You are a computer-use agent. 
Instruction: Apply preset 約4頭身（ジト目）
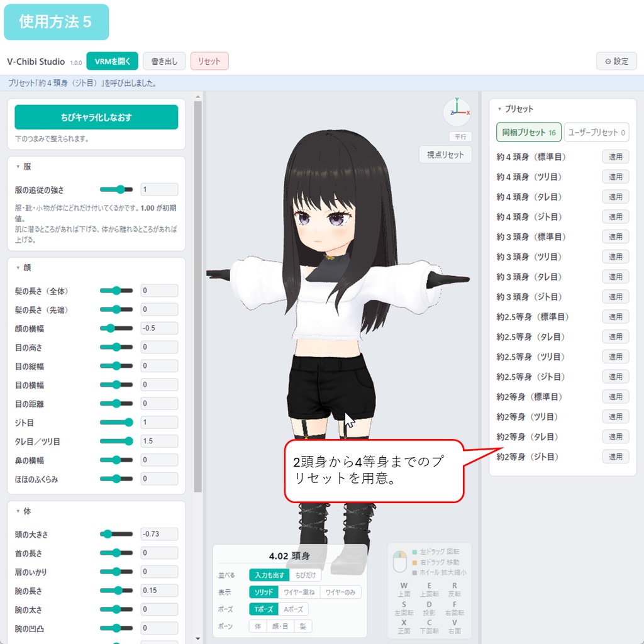point(615,217)
